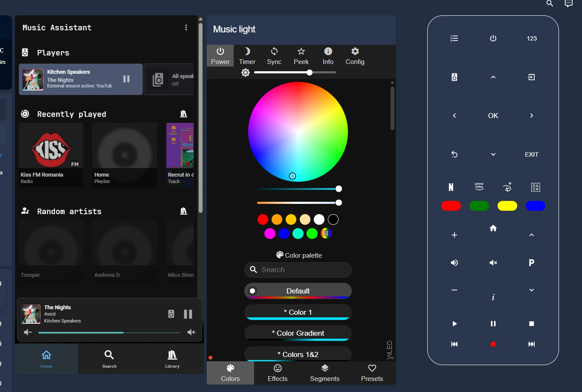Click the remote 123 keypad button
The width and height of the screenshot is (582, 392).
532,38
